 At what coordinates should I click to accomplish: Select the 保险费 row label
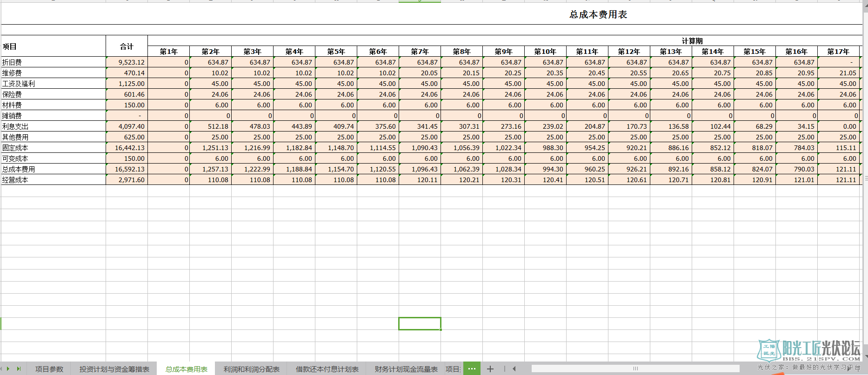point(53,94)
